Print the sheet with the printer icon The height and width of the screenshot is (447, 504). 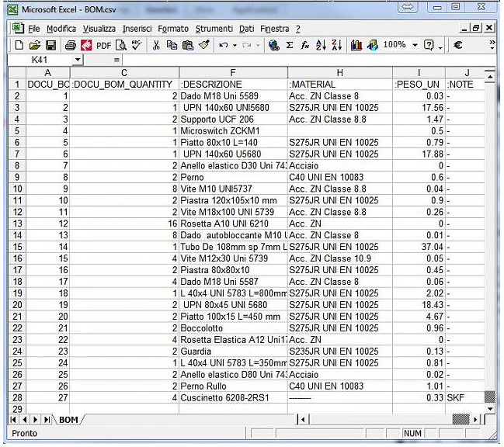pyautogui.click(x=71, y=45)
